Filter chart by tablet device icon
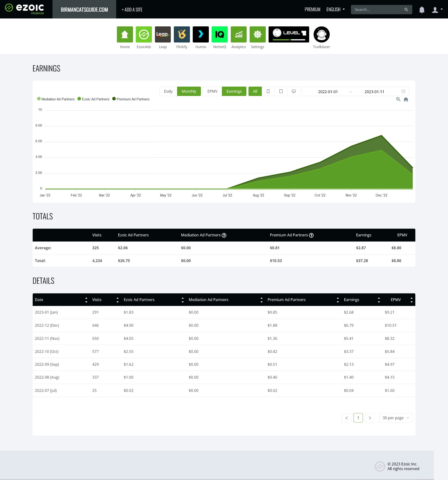 (x=281, y=91)
